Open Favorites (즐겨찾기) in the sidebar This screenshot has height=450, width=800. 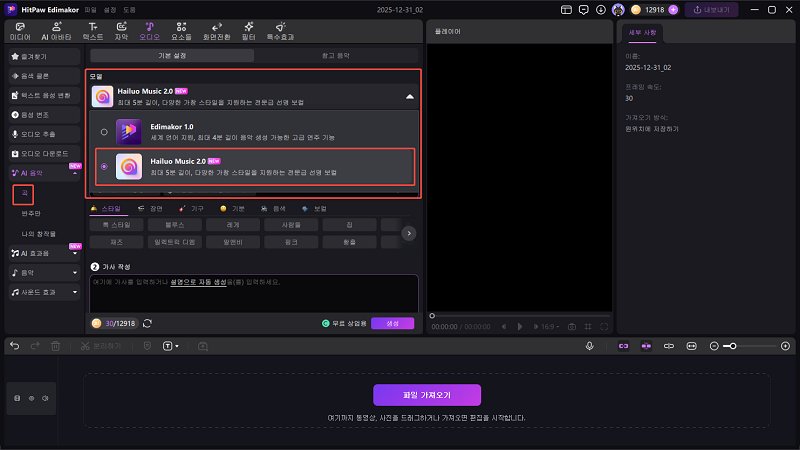tap(44, 57)
